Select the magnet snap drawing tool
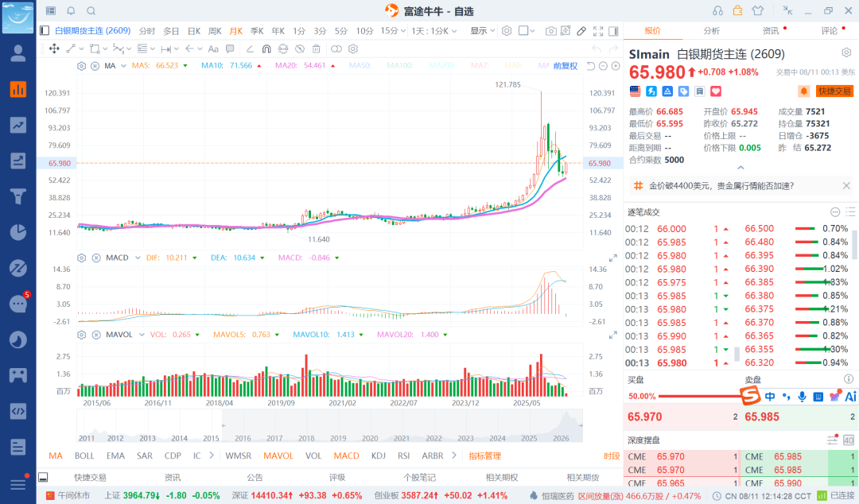The height and width of the screenshot is (504, 859). tap(266, 48)
